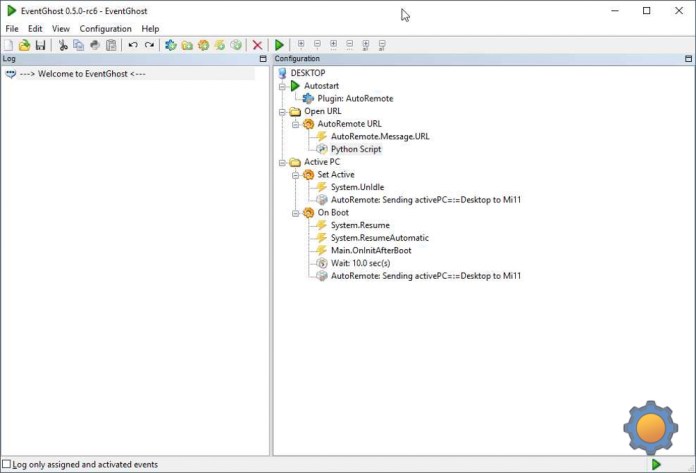Viewport: 696px width, 473px height.
Task: Select AutoRemote sending action under On Boot
Action: (x=426, y=276)
